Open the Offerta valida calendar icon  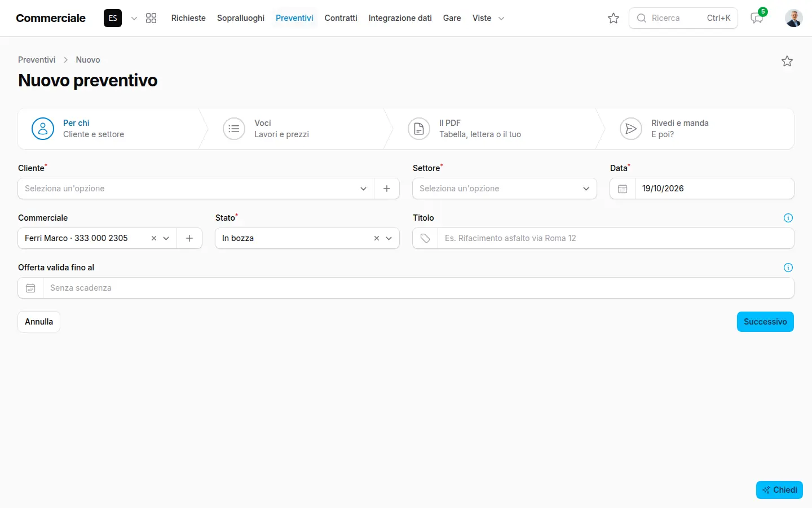pos(30,288)
